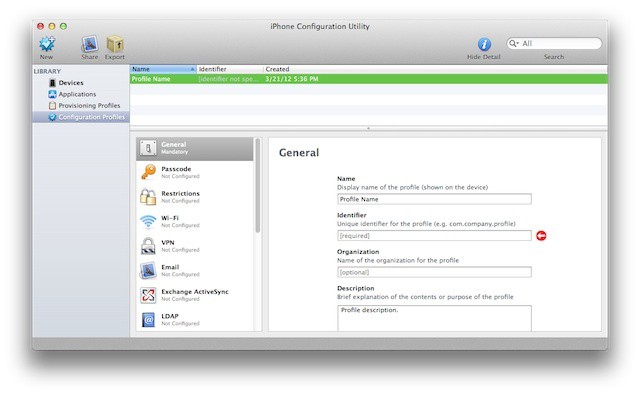Open the General payload section
The width and height of the screenshot is (640, 395).
point(195,149)
